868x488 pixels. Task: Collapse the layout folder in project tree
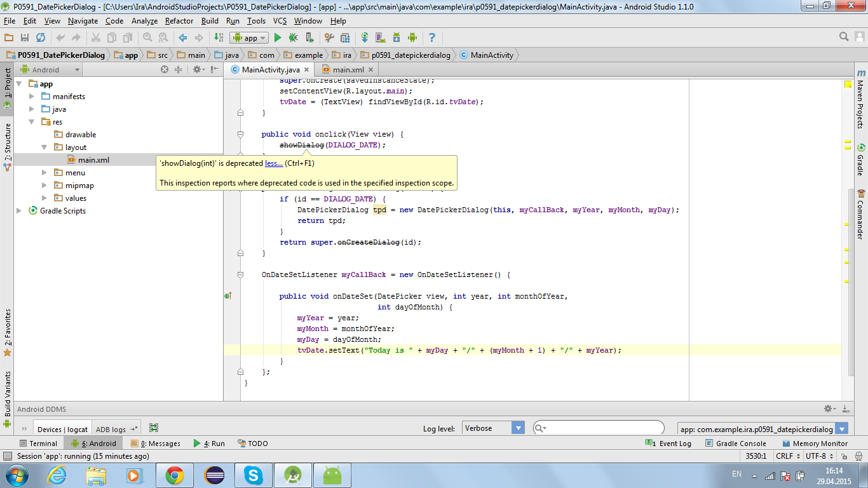(x=44, y=147)
